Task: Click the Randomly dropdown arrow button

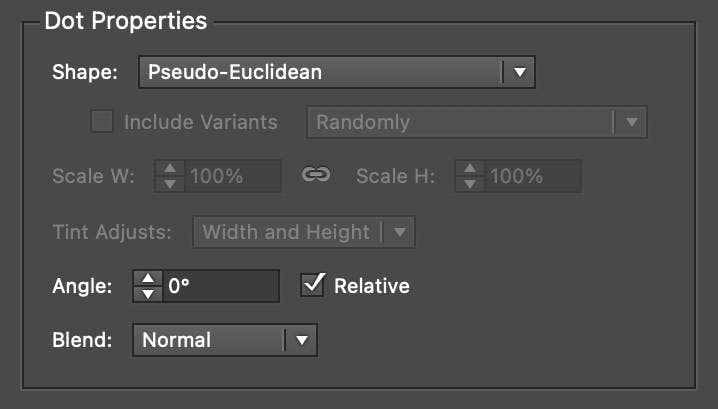Action: point(630,123)
